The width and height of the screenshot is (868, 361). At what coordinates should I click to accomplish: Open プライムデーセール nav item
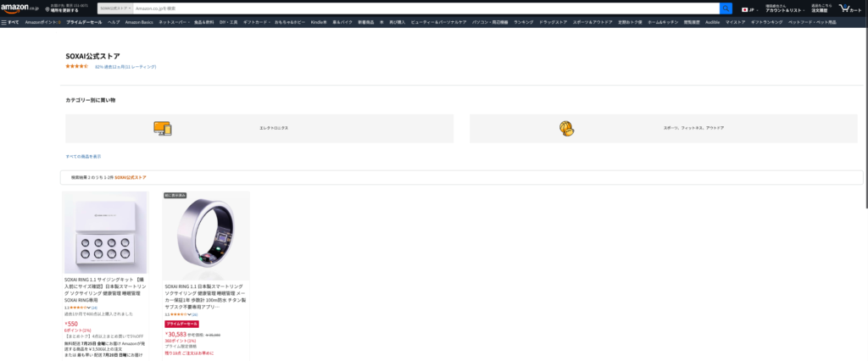pyautogui.click(x=84, y=22)
